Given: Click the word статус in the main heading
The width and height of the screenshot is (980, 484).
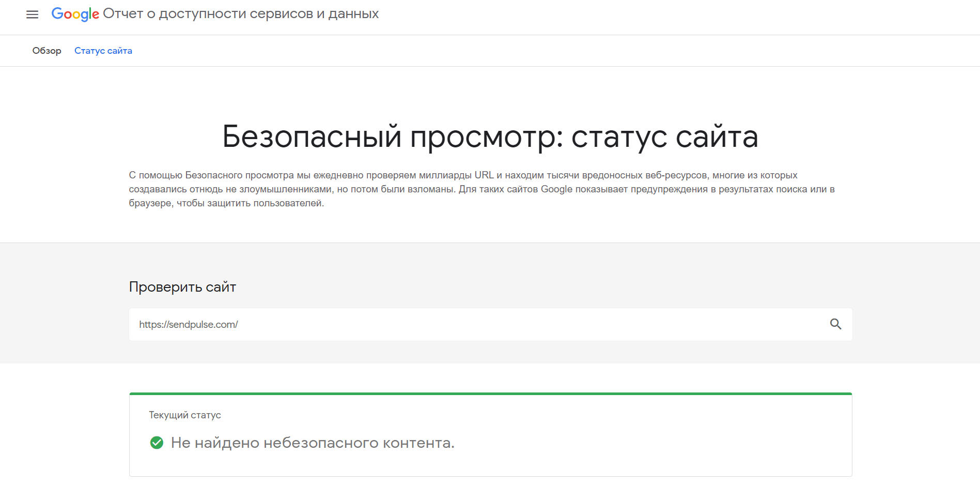Looking at the screenshot, I should (x=619, y=137).
